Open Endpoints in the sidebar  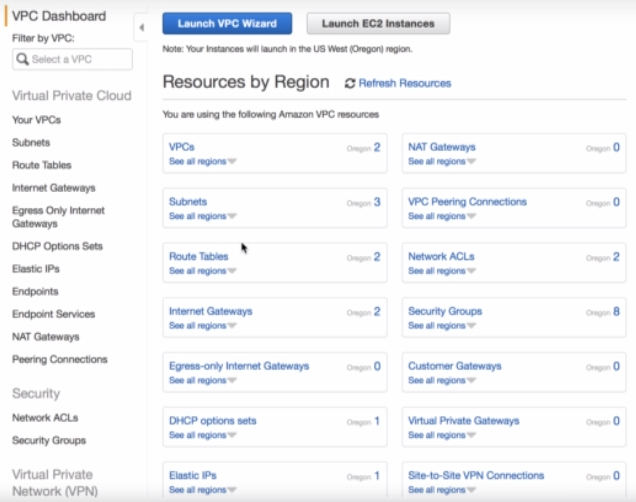click(x=35, y=292)
